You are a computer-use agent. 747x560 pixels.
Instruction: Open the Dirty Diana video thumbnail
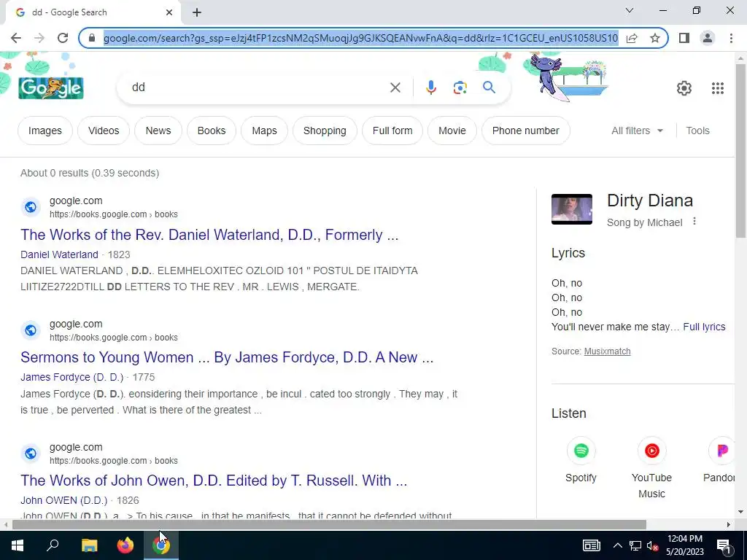[x=572, y=209]
